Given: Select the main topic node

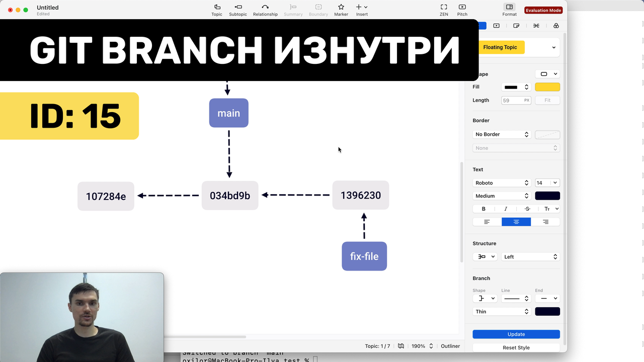Looking at the screenshot, I should 229,113.
